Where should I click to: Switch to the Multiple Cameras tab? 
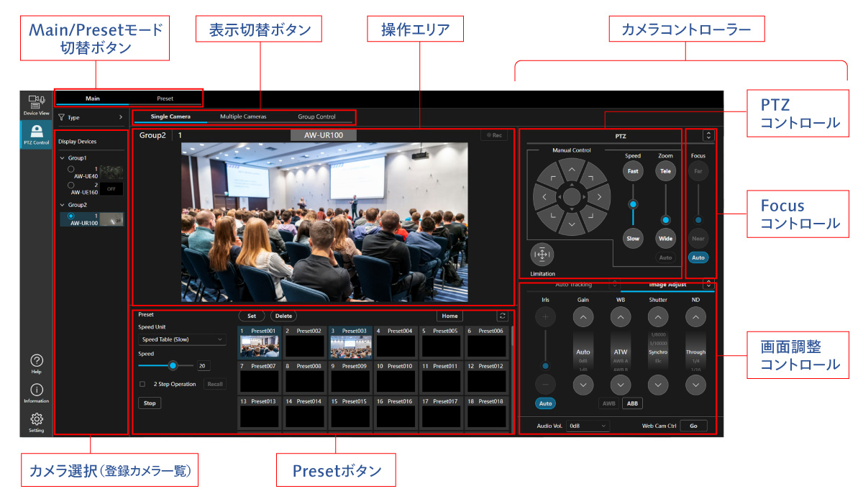click(243, 116)
